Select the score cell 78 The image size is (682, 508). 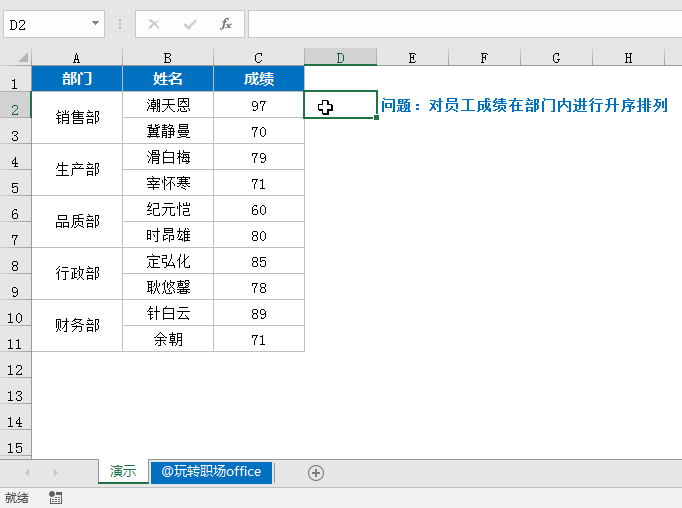pyautogui.click(x=259, y=287)
